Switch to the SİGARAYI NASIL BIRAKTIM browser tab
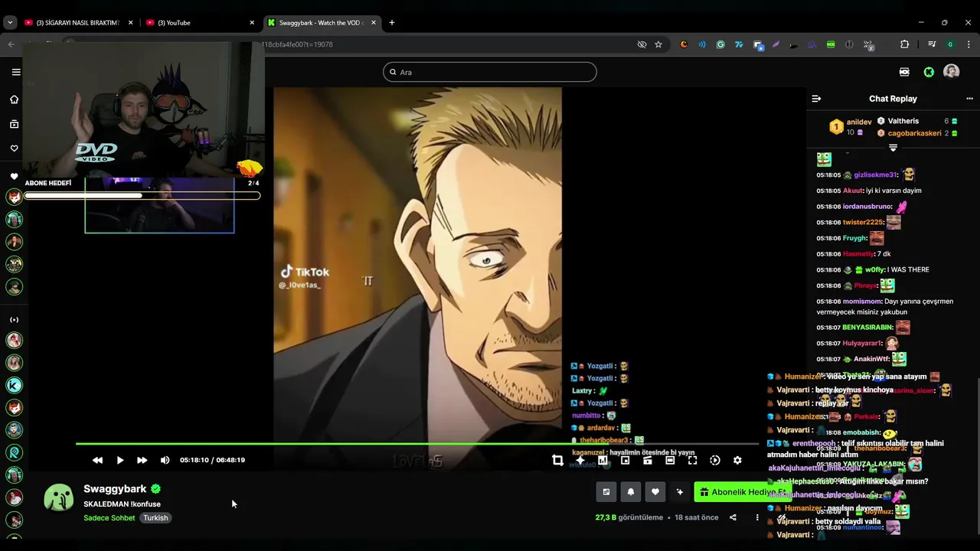 [80, 23]
